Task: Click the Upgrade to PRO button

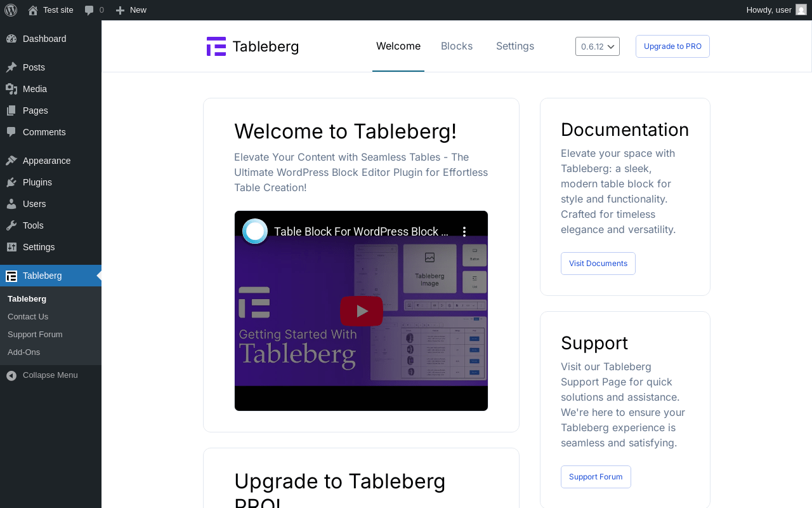Action: (x=672, y=46)
